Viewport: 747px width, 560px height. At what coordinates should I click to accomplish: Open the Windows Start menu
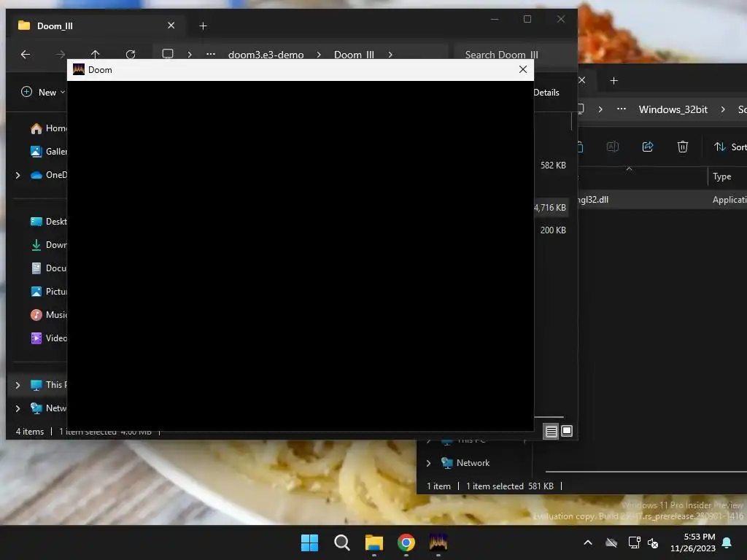point(309,542)
